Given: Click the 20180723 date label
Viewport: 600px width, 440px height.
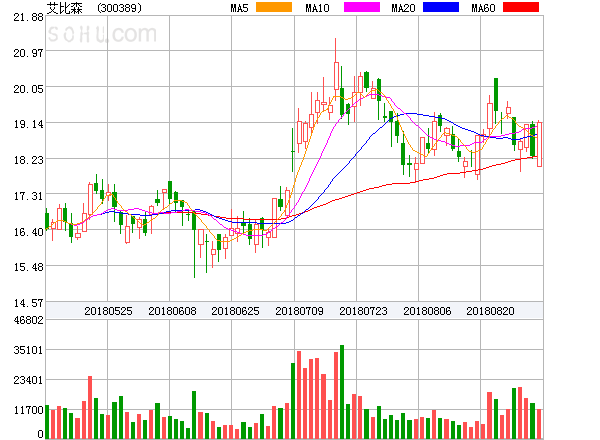Looking at the screenshot, I should coord(363,311).
